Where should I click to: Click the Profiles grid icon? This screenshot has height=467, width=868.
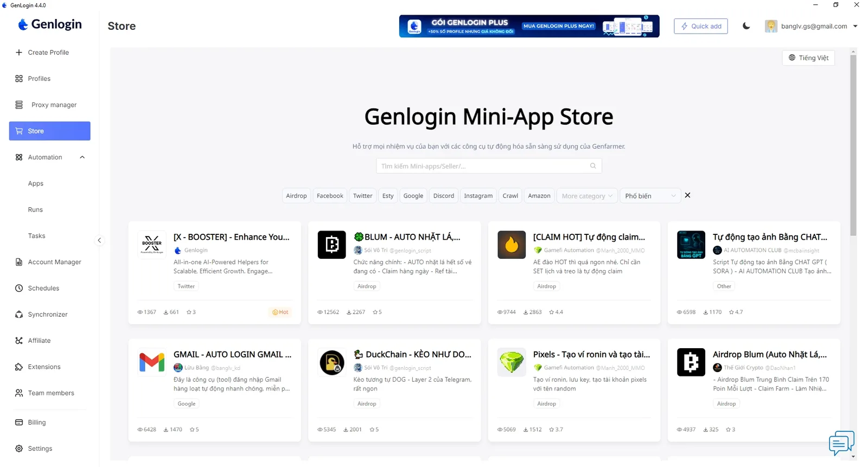(x=19, y=79)
